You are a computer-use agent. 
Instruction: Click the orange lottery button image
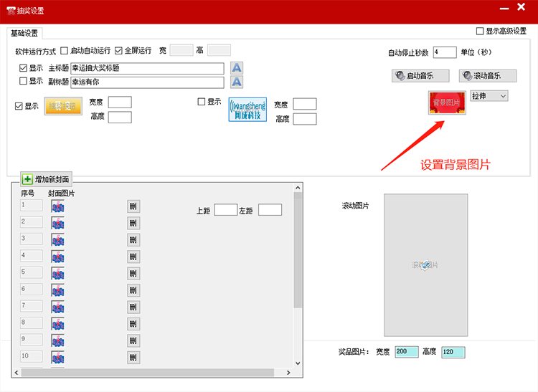[x=63, y=106]
